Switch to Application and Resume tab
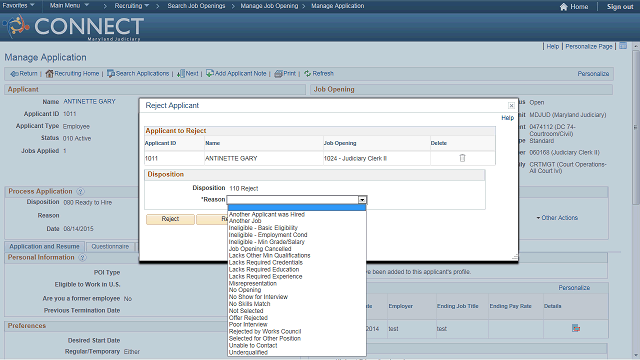 tap(44, 247)
